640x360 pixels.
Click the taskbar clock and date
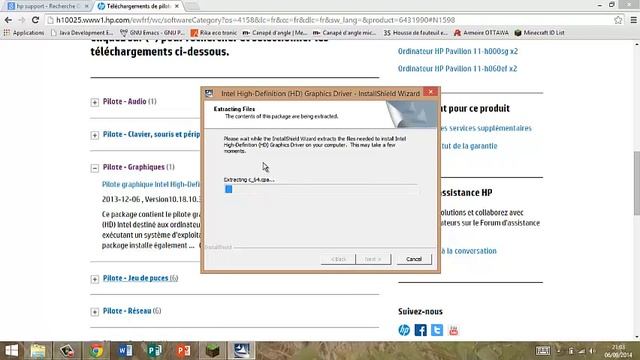[x=618, y=351]
